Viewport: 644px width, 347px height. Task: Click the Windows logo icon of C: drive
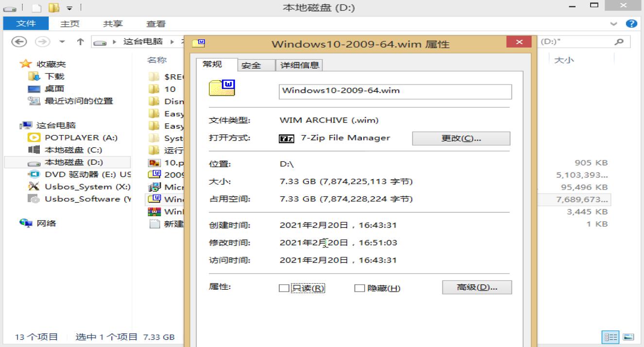pos(34,150)
